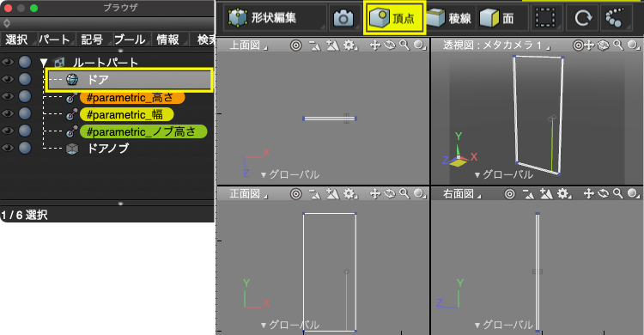Viewport: 644px width, 335px height.
Task: Toggle the eye visibility for #parametric_幅
Action: tap(8, 113)
